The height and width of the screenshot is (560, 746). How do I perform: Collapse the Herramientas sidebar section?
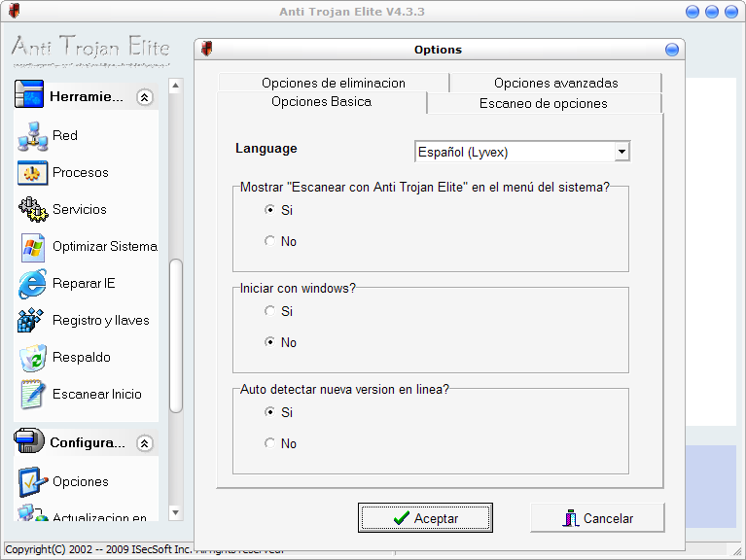(144, 97)
